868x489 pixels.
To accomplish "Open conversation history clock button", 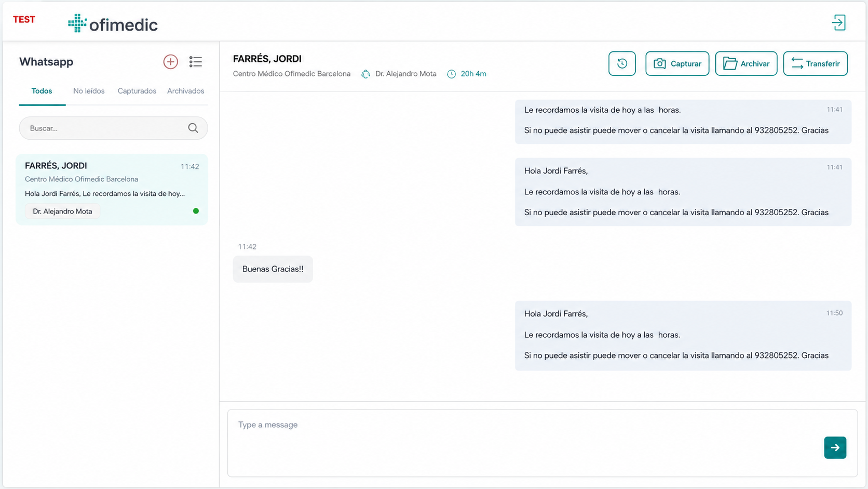I will (622, 63).
